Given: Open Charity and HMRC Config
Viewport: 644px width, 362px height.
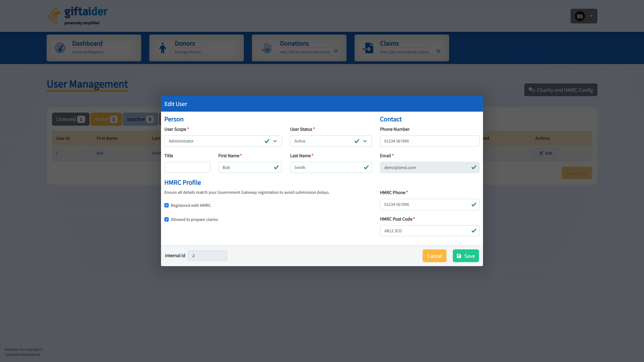Looking at the screenshot, I should [x=561, y=90].
